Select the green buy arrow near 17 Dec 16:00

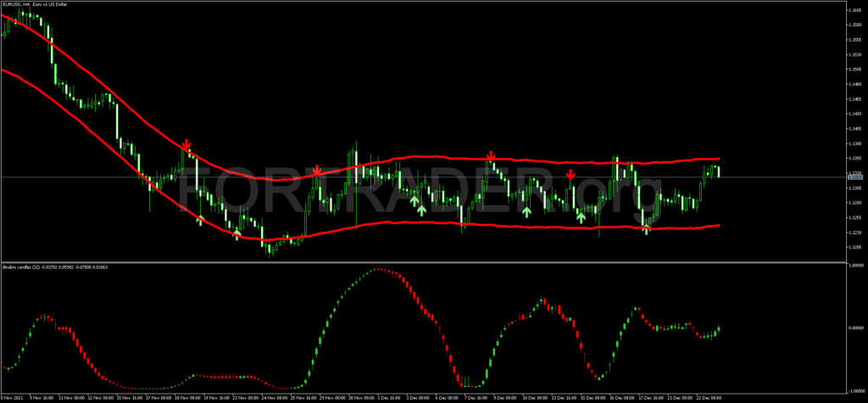(x=646, y=229)
